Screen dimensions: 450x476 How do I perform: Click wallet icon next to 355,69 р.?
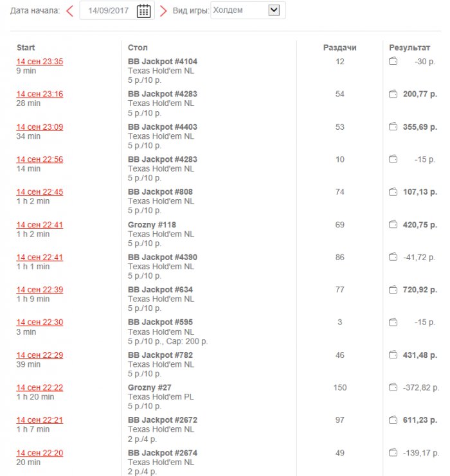[393, 127]
